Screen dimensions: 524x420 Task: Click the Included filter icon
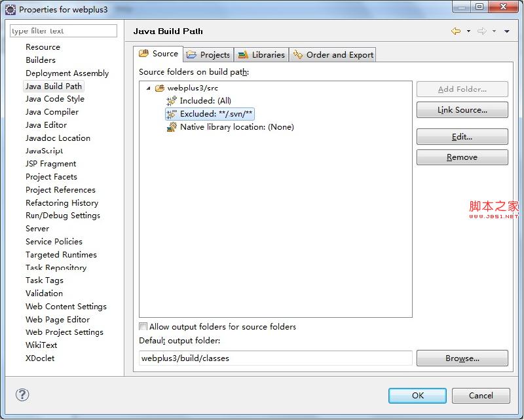172,101
